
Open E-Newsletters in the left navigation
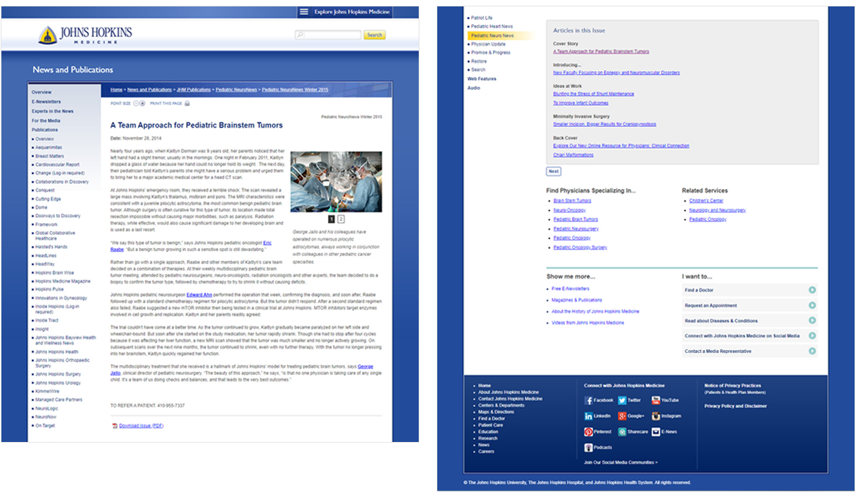pos(46,102)
